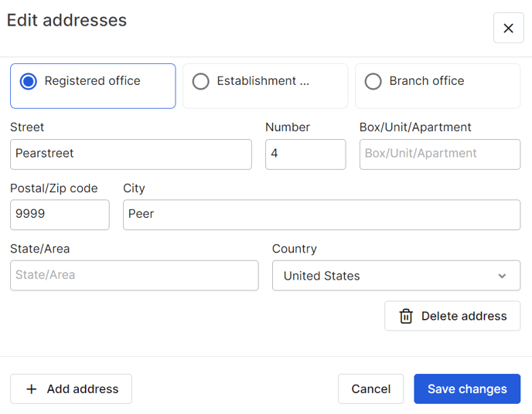Screen dimensions: 532x414
Task: Focus the City field containing Peer
Action: point(322,215)
